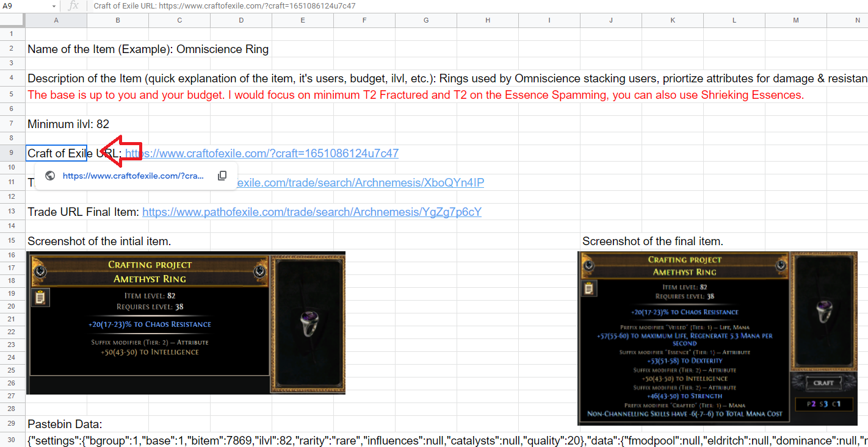The width and height of the screenshot is (868, 447).
Task: Open the link preview https://www.craftofexile.com/?cra...
Action: (133, 176)
